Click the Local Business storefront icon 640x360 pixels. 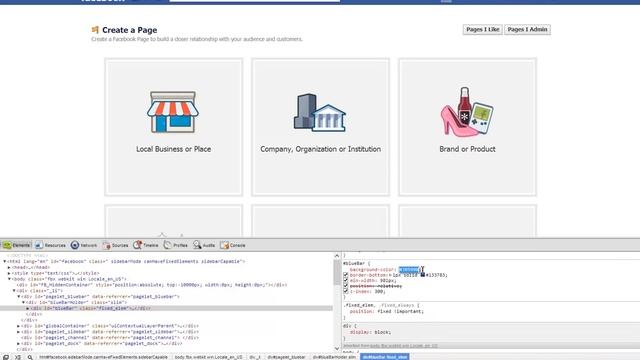pos(173,112)
